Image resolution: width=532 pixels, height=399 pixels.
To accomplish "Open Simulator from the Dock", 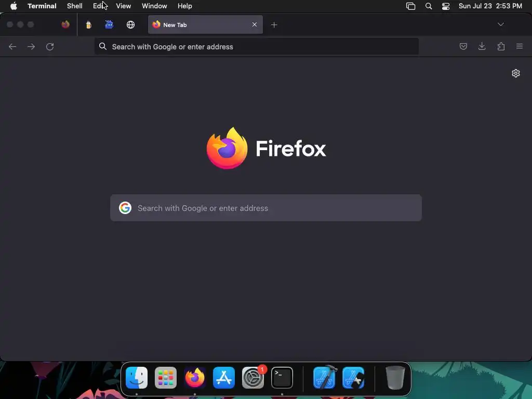I will 353,378.
